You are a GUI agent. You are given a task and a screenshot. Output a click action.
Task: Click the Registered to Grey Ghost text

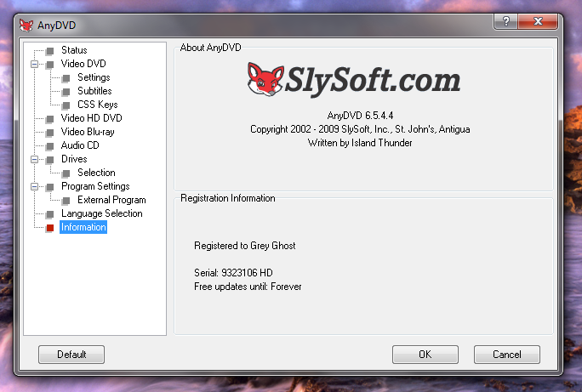coord(245,246)
